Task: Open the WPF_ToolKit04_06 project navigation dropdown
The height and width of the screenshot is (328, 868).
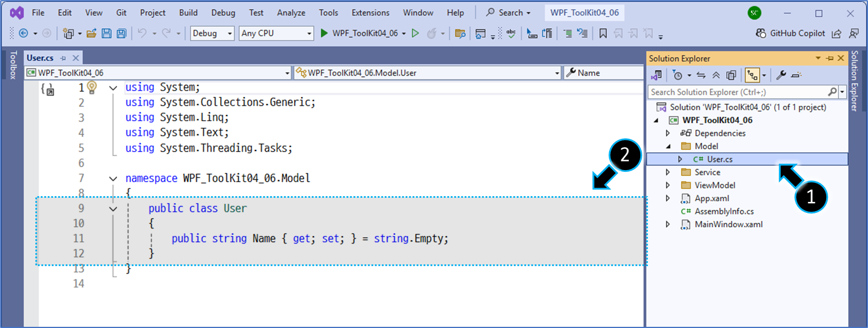Action: point(158,73)
